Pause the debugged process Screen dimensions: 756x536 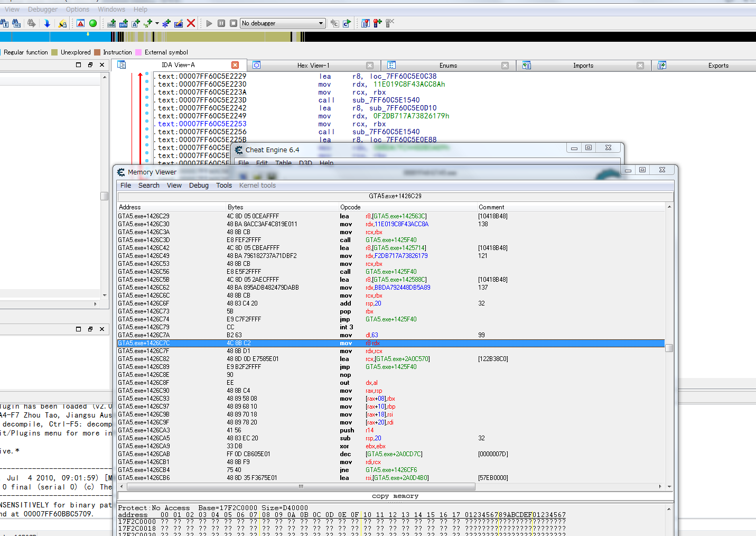click(x=221, y=23)
